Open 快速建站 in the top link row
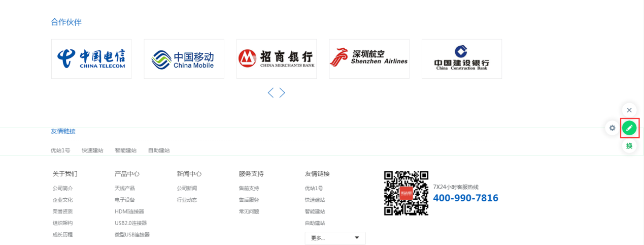The width and height of the screenshot is (644, 245). tap(92, 150)
